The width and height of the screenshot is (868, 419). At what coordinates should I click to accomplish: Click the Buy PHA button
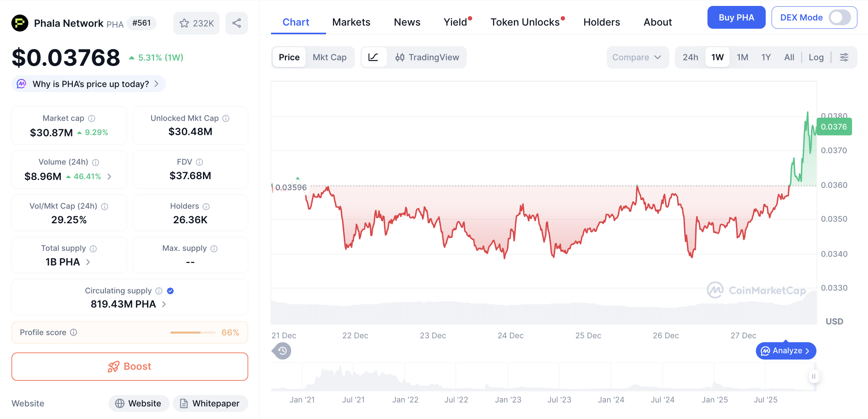click(x=736, y=18)
